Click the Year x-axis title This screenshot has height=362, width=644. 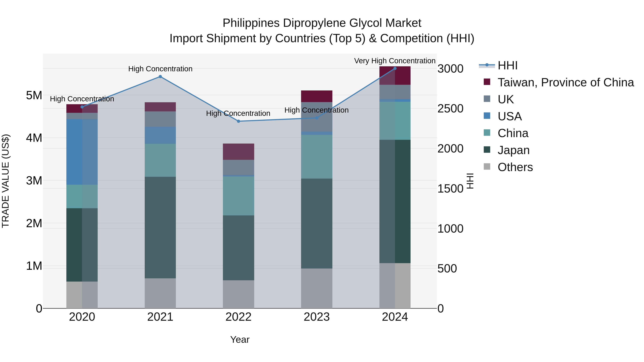tap(240, 340)
